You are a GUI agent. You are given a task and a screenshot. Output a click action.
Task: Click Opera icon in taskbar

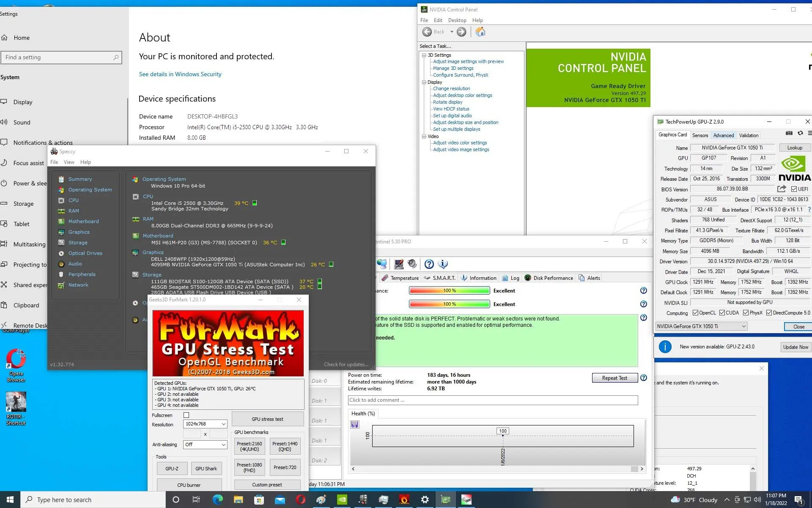(301, 500)
